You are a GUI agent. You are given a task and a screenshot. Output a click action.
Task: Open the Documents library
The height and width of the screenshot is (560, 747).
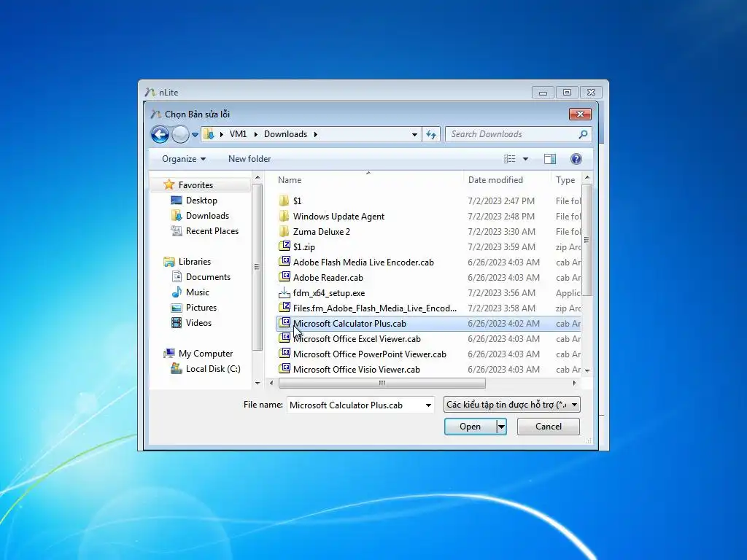coord(208,277)
